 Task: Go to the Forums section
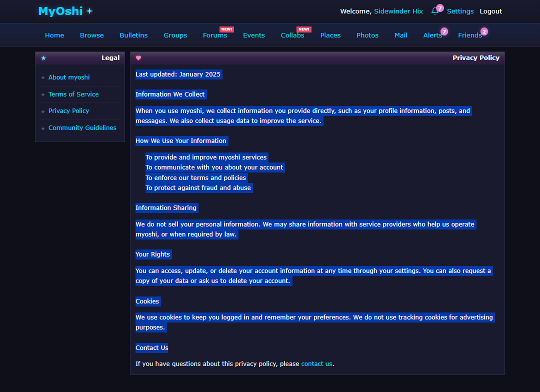point(215,35)
